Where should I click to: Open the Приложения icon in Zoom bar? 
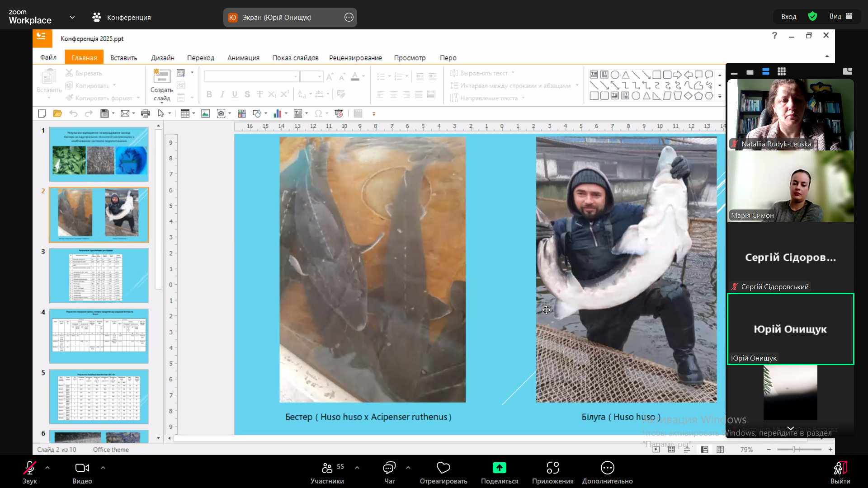click(x=552, y=468)
